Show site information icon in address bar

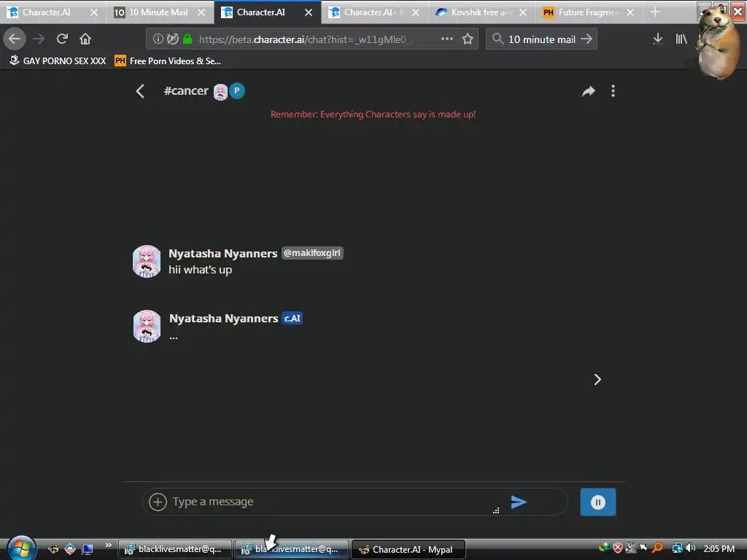[x=158, y=39]
